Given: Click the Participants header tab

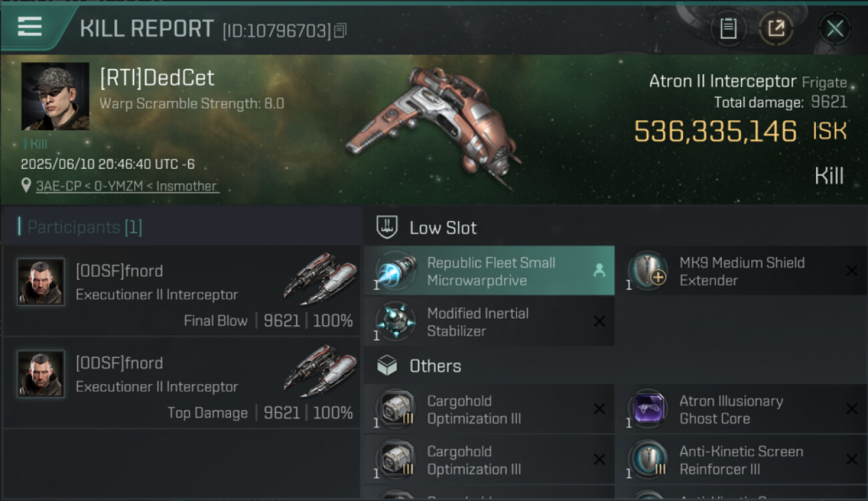Looking at the screenshot, I should coord(80,227).
